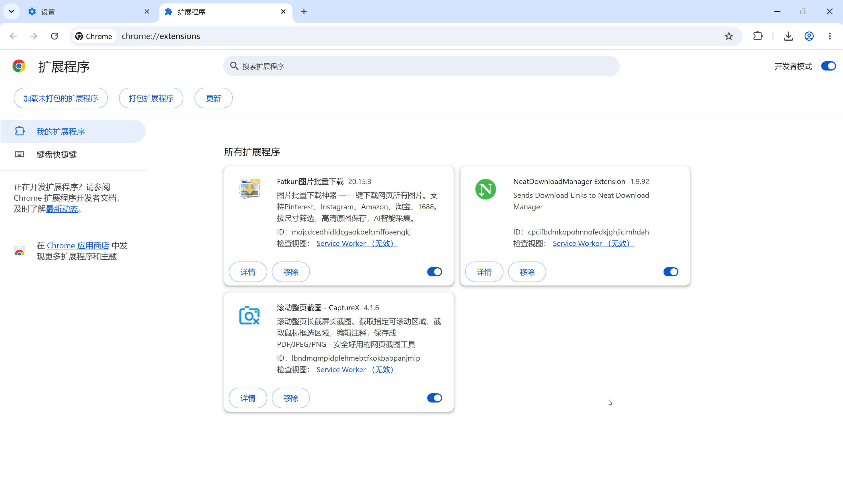The height and width of the screenshot is (504, 843).
Task: Click the 所有扩展程序 heading
Action: click(252, 152)
